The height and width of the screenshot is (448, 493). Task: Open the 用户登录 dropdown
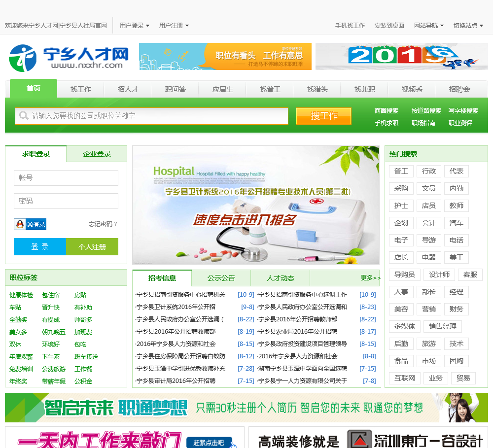coord(134,26)
